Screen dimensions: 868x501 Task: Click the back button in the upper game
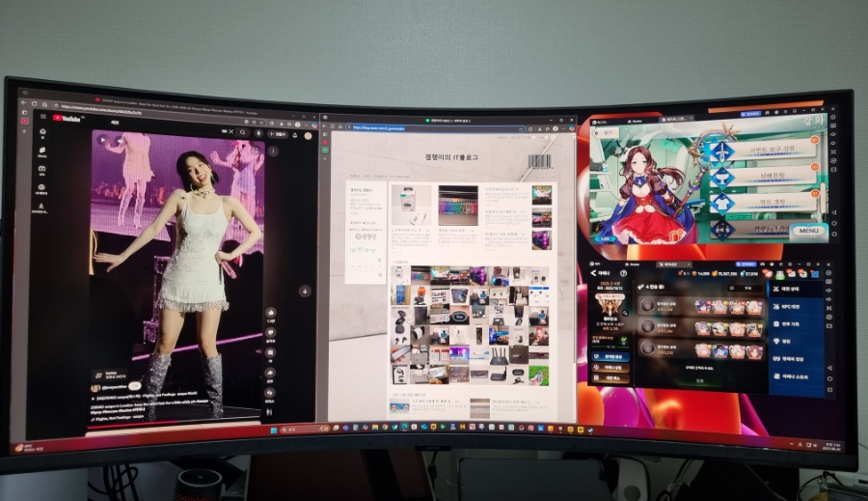pyautogui.click(x=604, y=133)
